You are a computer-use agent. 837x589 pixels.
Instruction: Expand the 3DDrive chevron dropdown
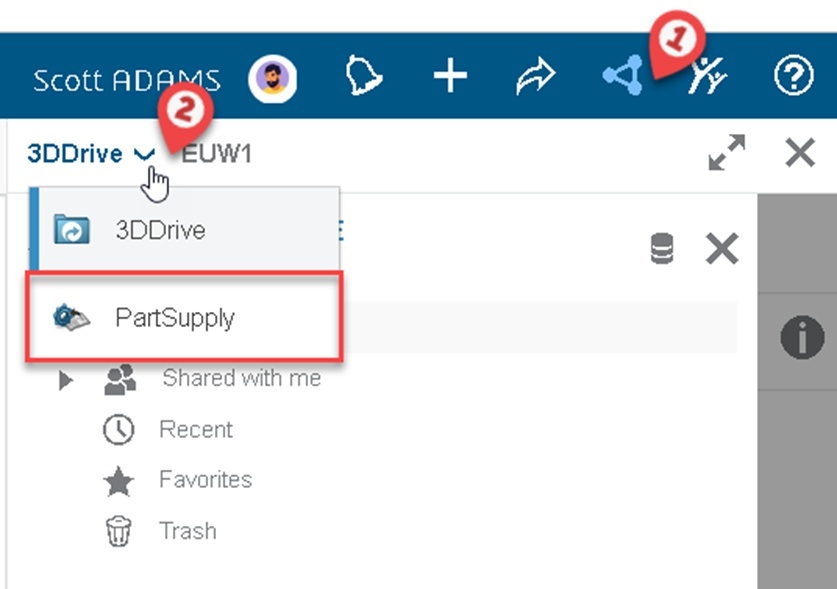pos(144,154)
